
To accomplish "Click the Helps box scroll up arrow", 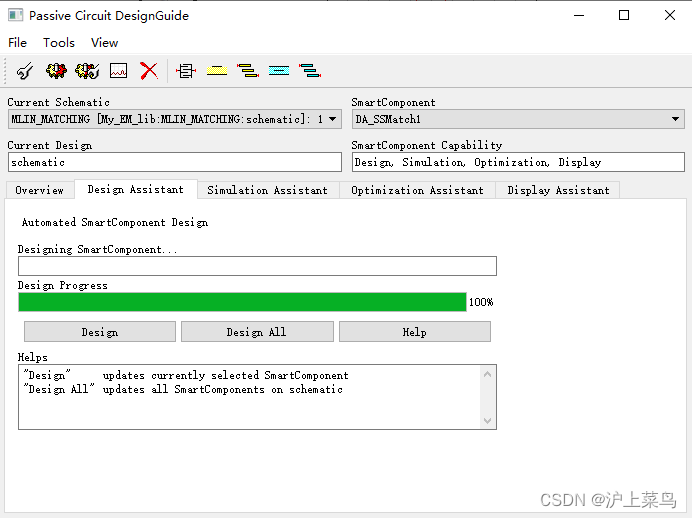I will point(487,374).
